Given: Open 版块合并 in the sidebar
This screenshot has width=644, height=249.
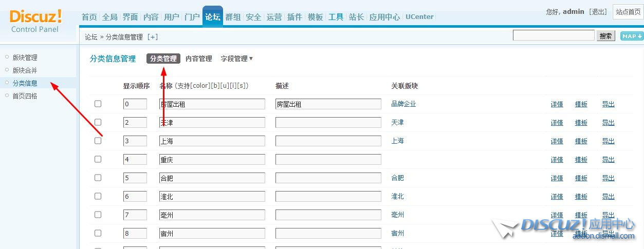Looking at the screenshot, I should pos(25,70).
